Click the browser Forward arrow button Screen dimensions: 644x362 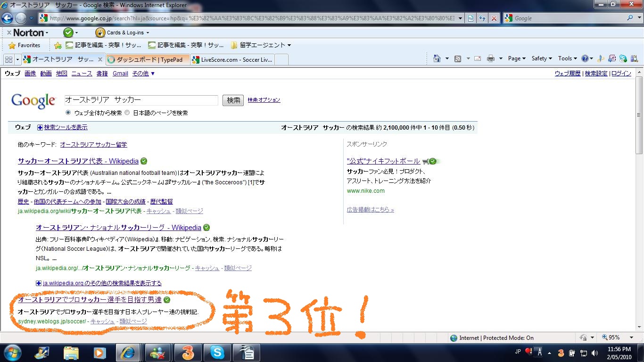pos(21,18)
